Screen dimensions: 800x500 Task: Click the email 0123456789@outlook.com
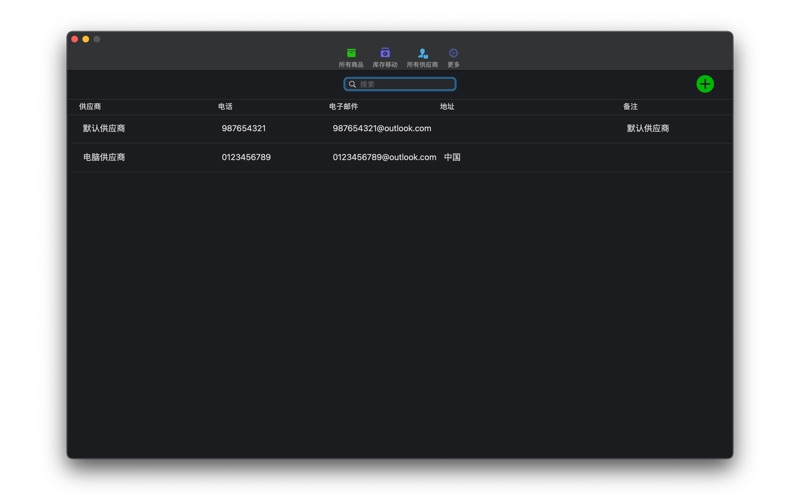click(x=384, y=158)
